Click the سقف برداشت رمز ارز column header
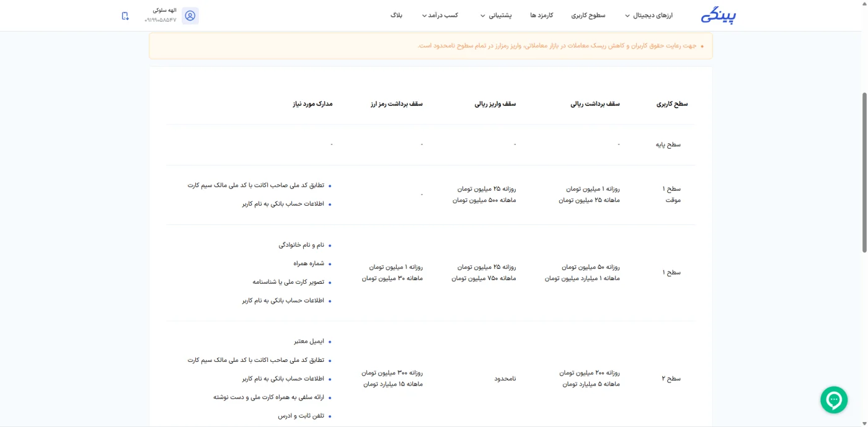Viewport: 868px width, 427px height. [x=396, y=104]
